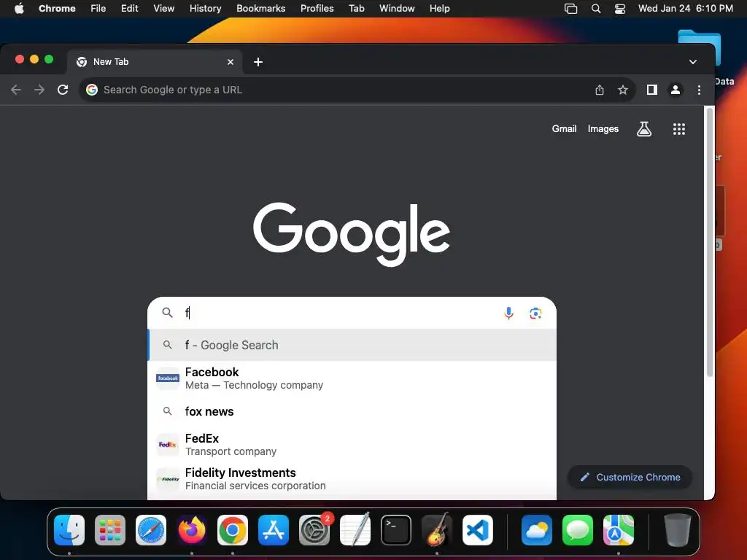747x560 pixels.
Task: Click the date and time in menu bar
Action: pos(686,9)
